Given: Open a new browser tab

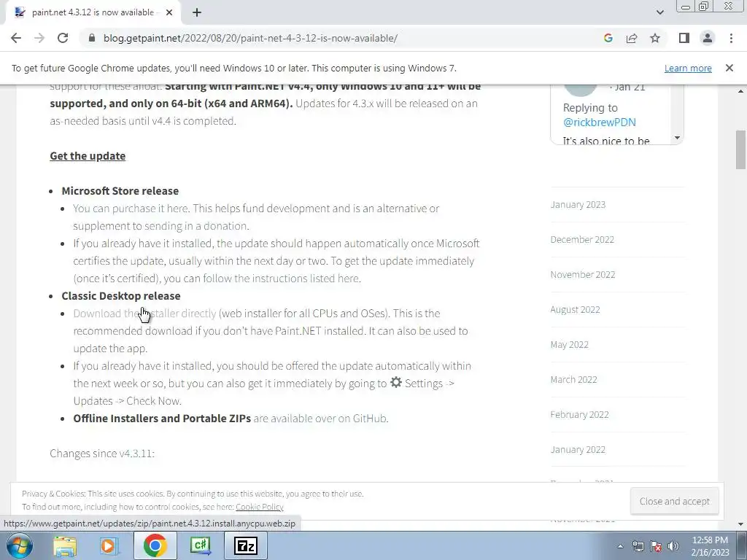Looking at the screenshot, I should [x=197, y=13].
